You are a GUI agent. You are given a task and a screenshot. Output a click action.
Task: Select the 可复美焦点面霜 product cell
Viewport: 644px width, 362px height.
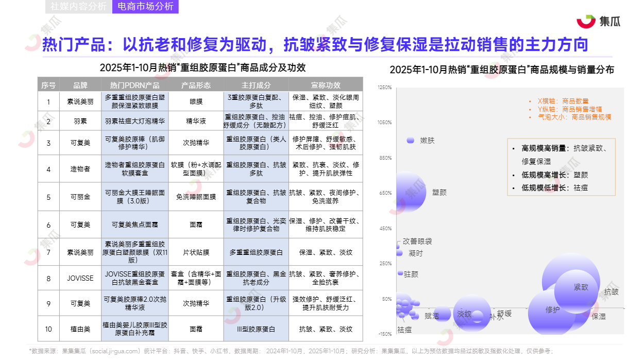point(134,225)
